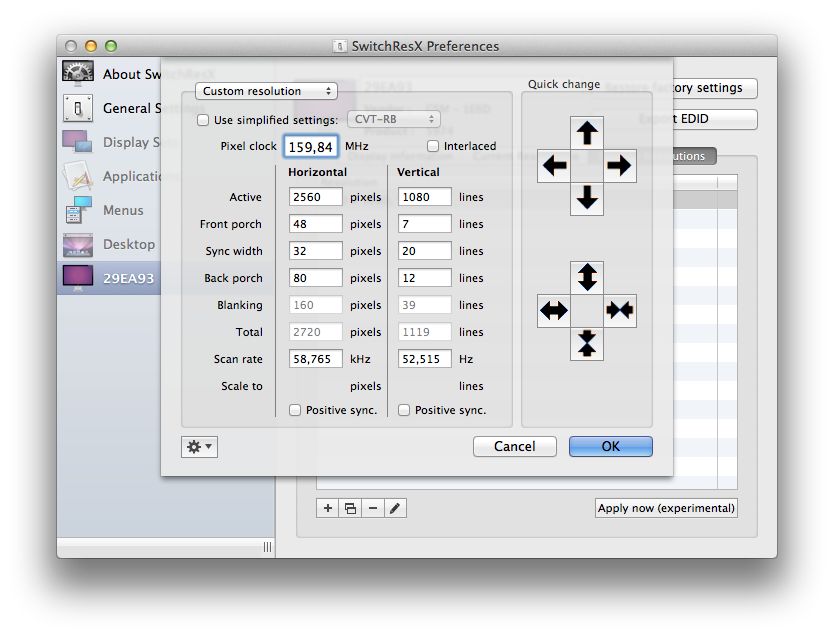Click the horizontal Active pixels field
This screenshot has width=834, height=637.
point(316,197)
